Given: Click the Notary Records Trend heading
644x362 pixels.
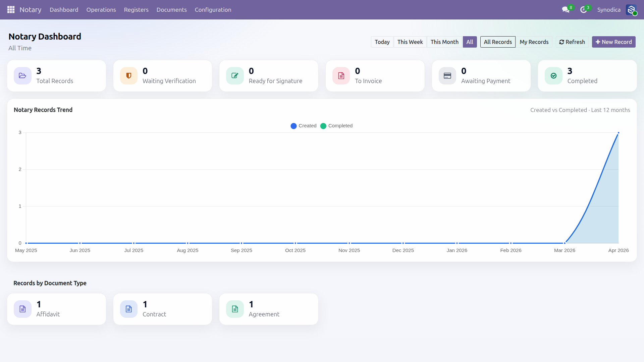Looking at the screenshot, I should tap(43, 110).
